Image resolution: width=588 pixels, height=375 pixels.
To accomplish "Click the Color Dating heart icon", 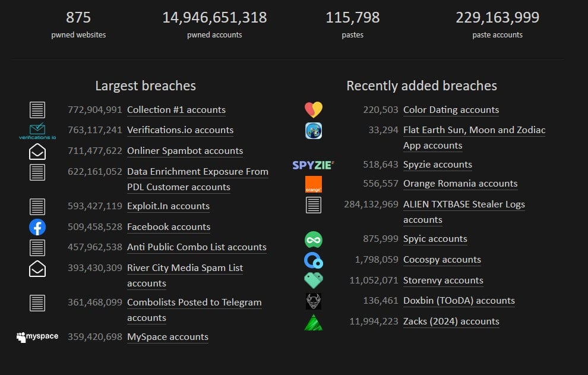I will click(313, 109).
